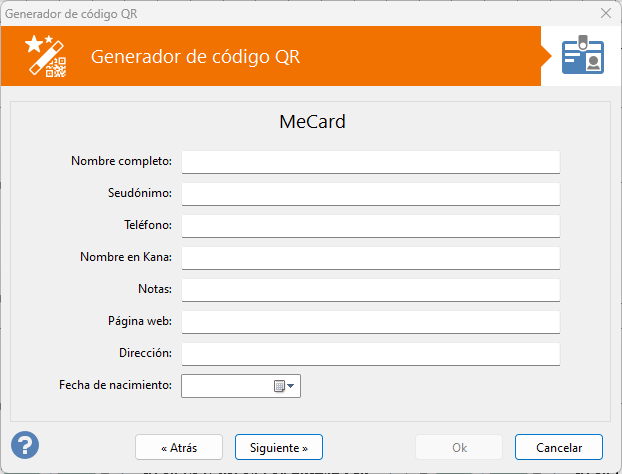Open help with the question mark icon

click(25, 444)
